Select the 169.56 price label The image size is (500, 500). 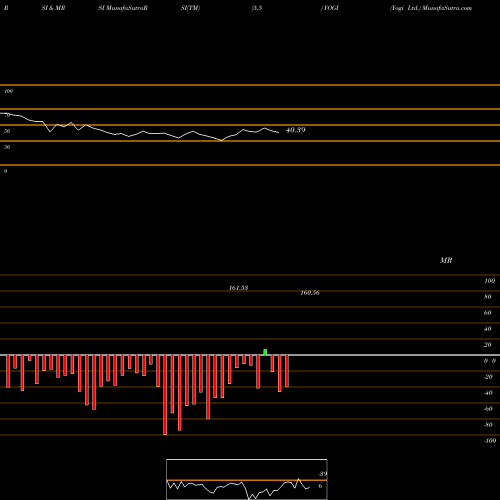(310, 293)
